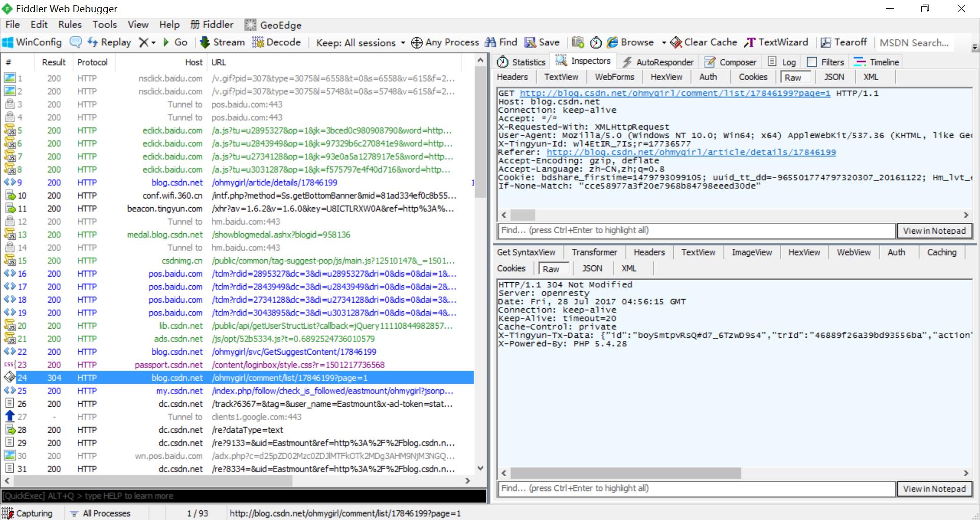Click the timer clock icon in toolbar

pyautogui.click(x=596, y=42)
